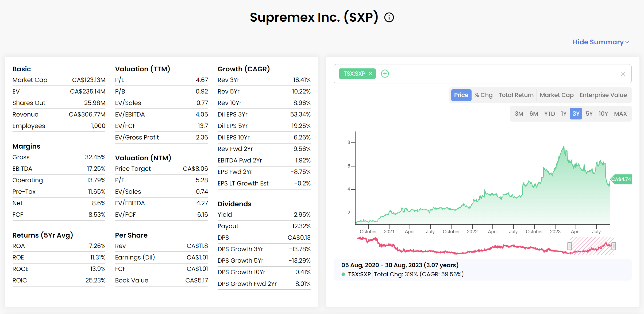Click the Dil EPS 3Yr value 53.34%

click(300, 115)
